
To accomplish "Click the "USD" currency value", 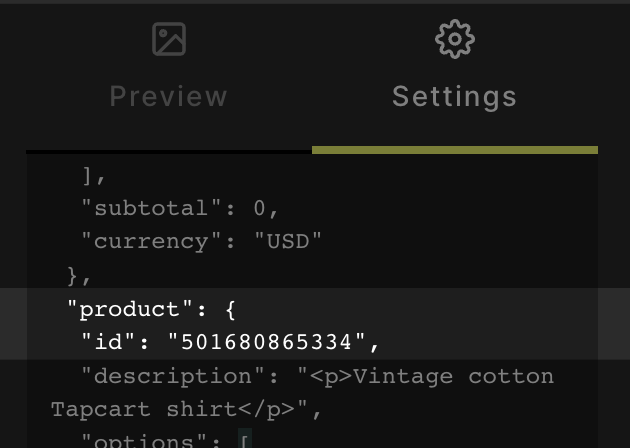I will 288,241.
